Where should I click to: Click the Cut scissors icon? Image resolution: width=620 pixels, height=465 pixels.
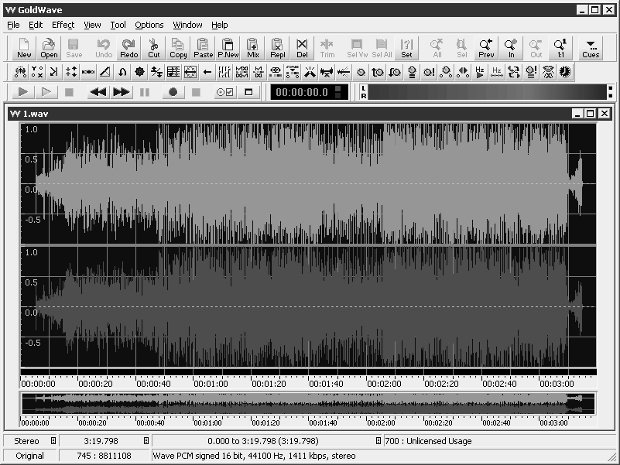tap(153, 48)
